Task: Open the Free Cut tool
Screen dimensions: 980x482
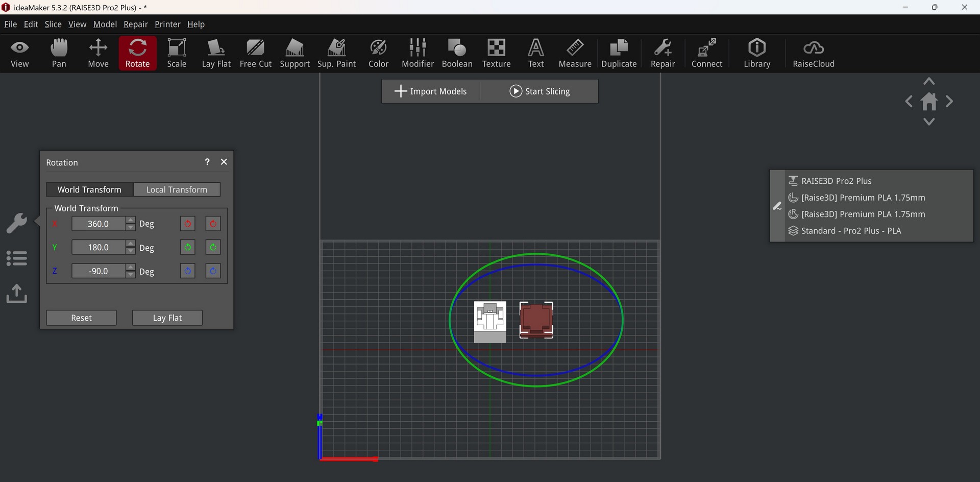Action: [256, 53]
